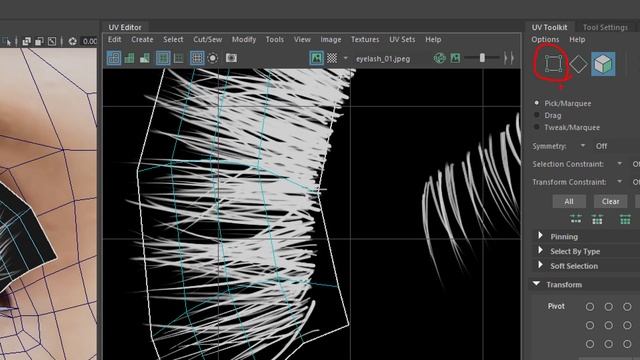Open the Textures menu
640x360 pixels.
(365, 40)
